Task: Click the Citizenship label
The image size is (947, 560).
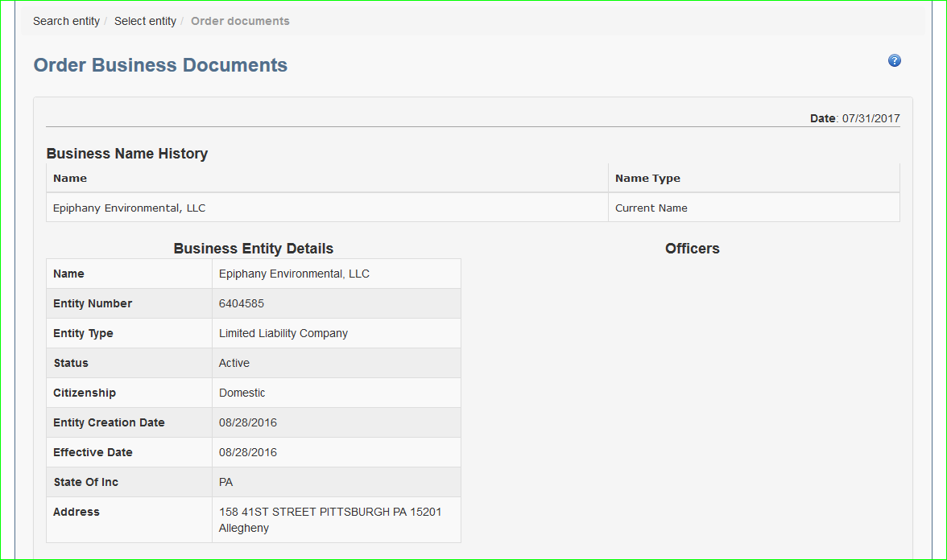Action: [x=85, y=393]
